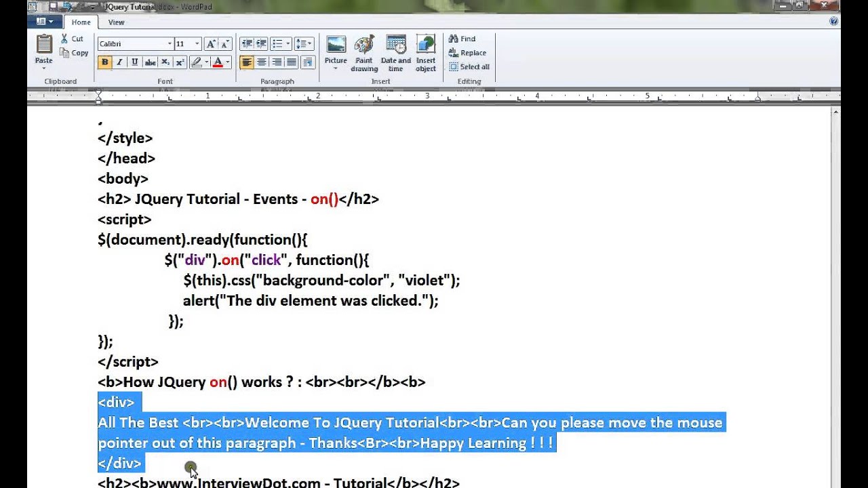Justify the text

pos(291,62)
